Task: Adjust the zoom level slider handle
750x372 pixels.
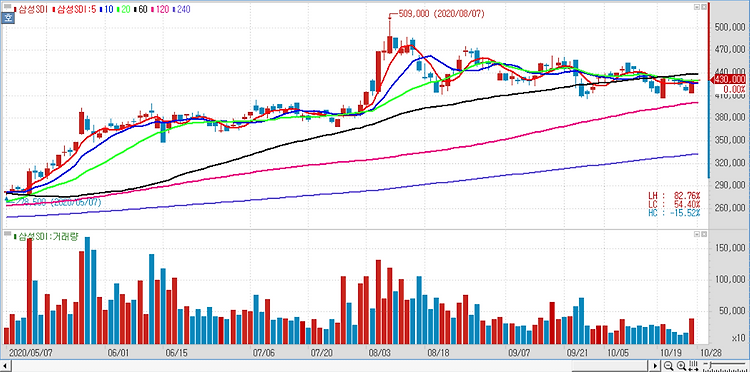Action: pos(710,365)
